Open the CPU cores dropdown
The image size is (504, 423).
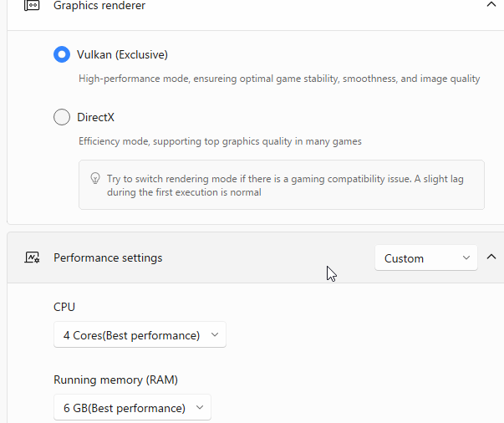coord(139,335)
